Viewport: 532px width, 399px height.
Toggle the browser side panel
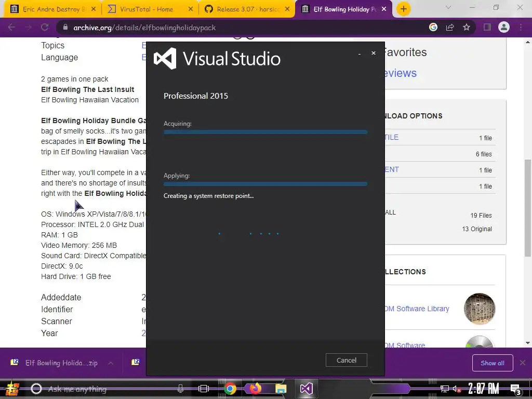pos(487,27)
